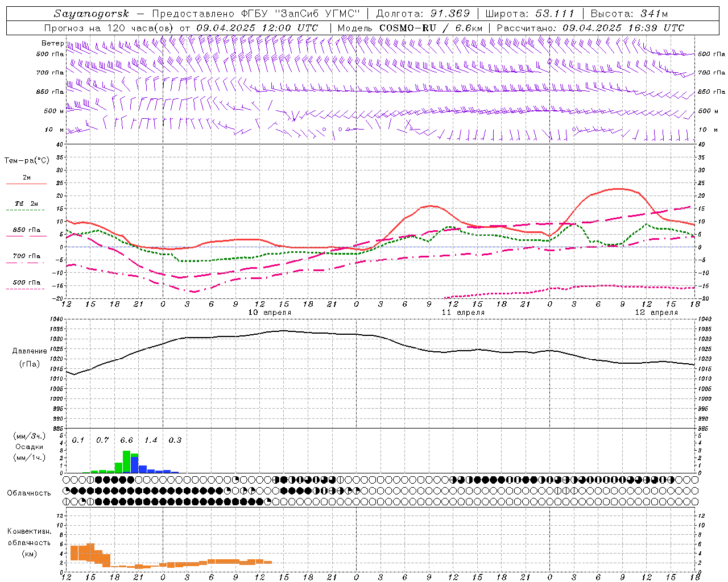Click the forecast start time 09.04.2025 12:00 UTC
Image resolution: width=728 pixels, height=582 pixels.
click(257, 28)
